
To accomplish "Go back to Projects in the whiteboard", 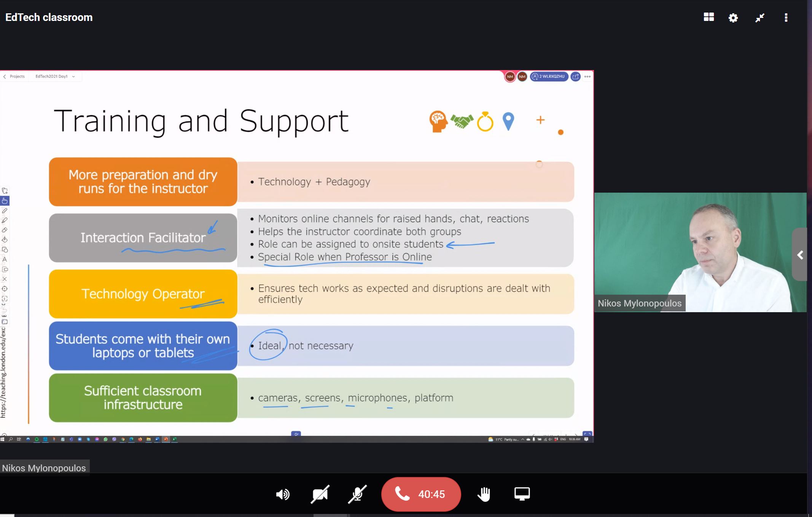I will pos(14,77).
